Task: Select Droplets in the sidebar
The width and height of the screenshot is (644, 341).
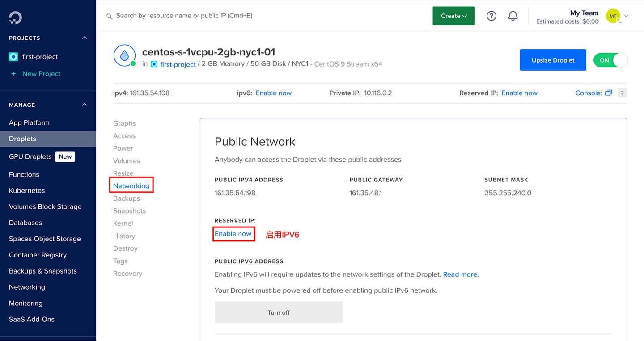Action: 48,139
